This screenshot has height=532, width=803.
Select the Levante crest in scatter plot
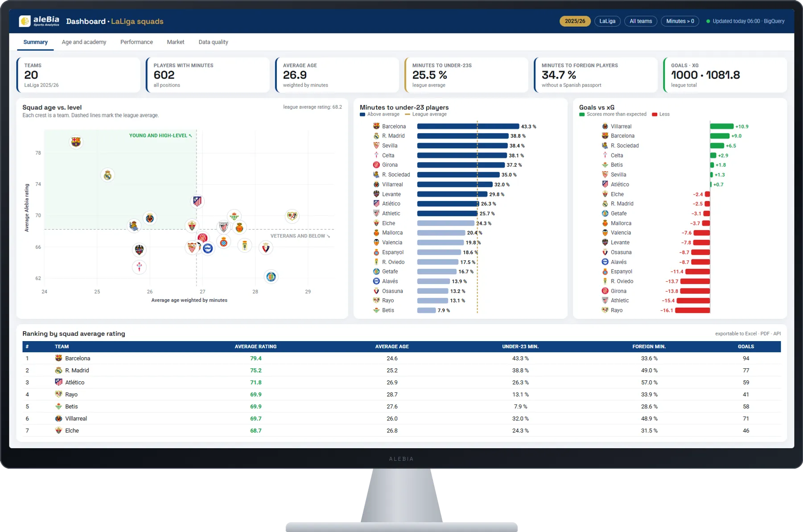(140, 249)
